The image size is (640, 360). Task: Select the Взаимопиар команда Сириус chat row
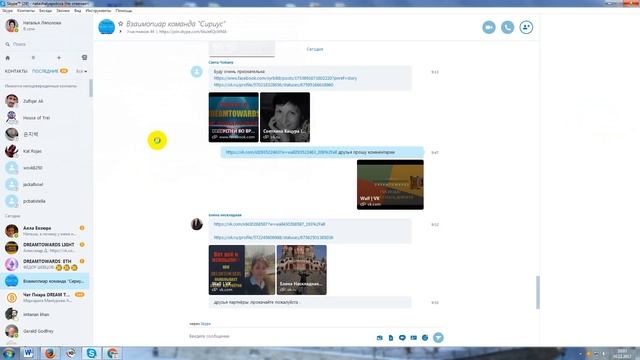click(45, 281)
